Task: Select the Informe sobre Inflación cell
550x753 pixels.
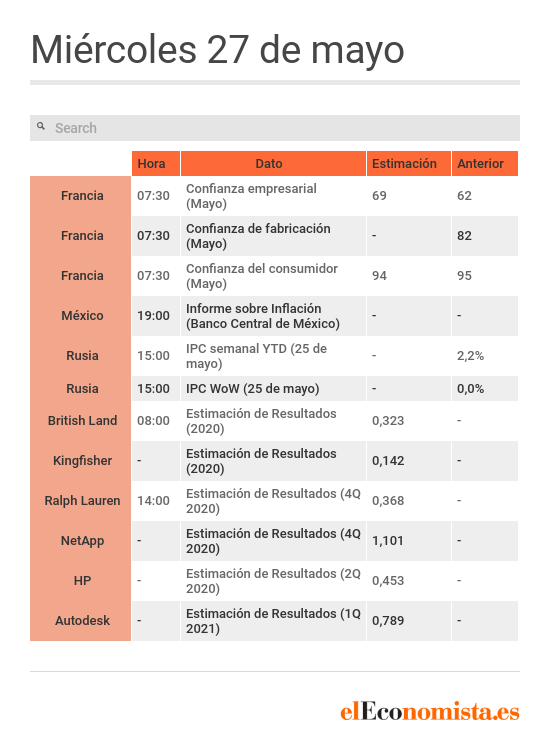Action: pyautogui.click(x=273, y=316)
